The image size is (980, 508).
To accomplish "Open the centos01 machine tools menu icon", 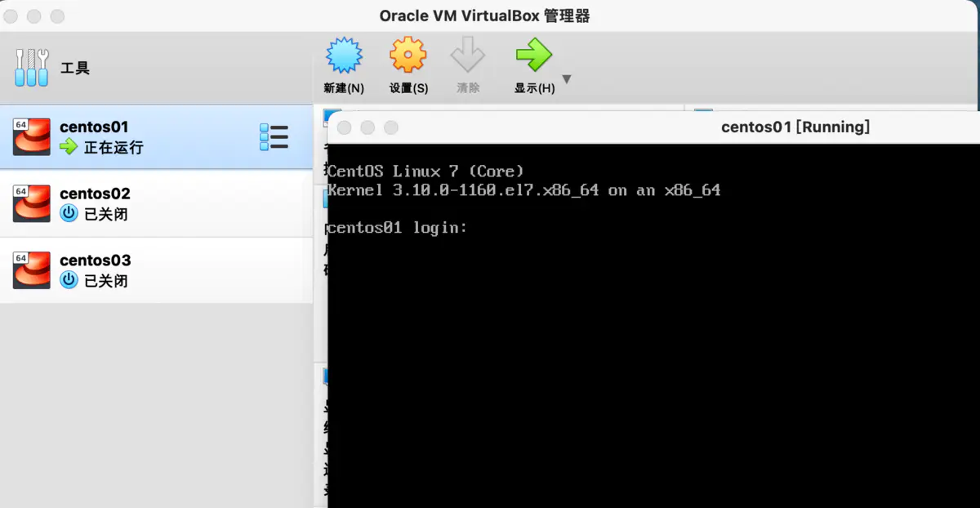I will (x=274, y=137).
